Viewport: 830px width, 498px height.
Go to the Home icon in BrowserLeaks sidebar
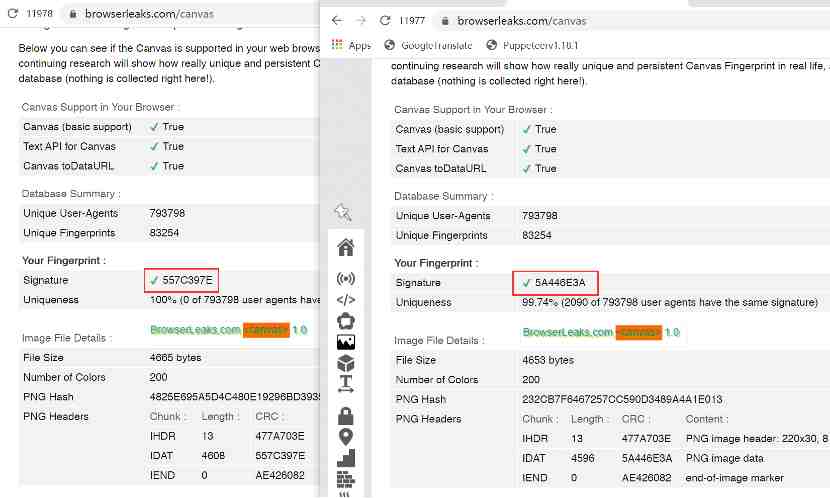coord(346,247)
